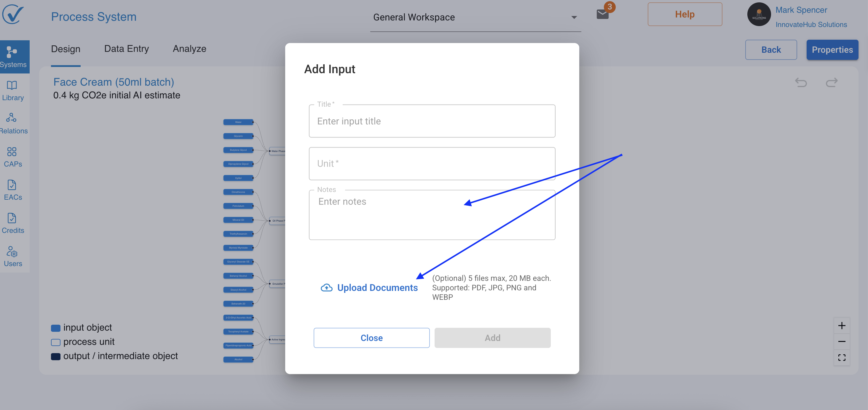Close the Add Input dialog
868x410 pixels.
tap(371, 338)
